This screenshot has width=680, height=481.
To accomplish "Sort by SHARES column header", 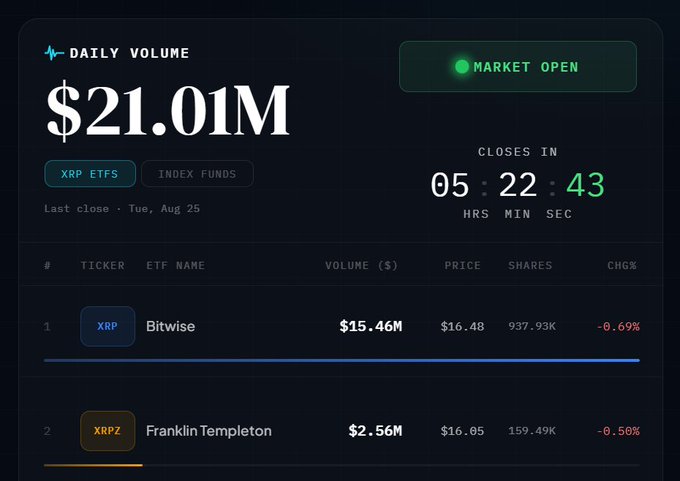I will point(530,265).
